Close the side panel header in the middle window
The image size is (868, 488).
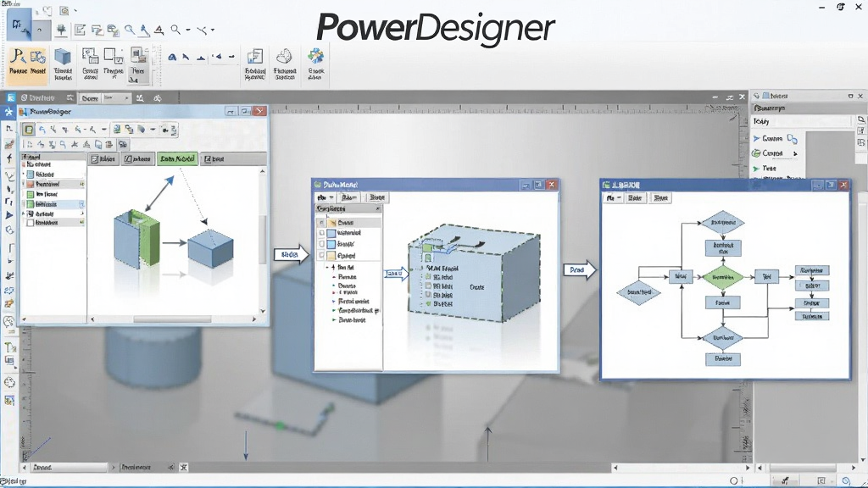click(377, 209)
